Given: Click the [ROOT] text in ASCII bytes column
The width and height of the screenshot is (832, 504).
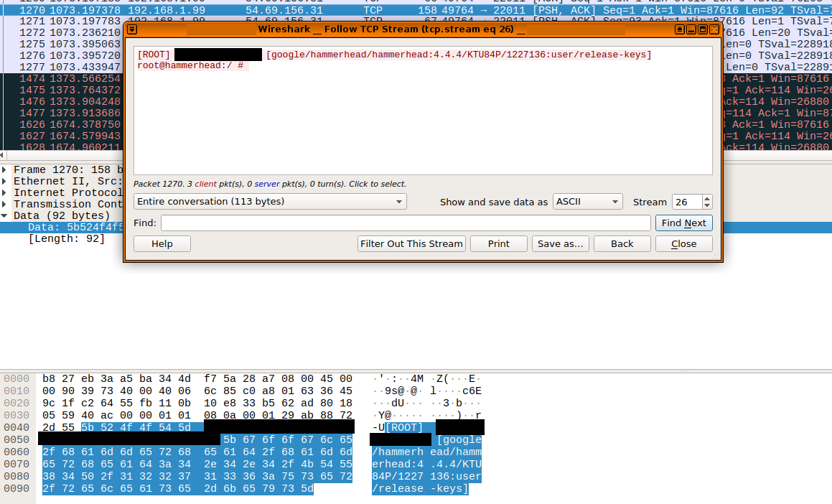Looking at the screenshot, I should [404, 428].
